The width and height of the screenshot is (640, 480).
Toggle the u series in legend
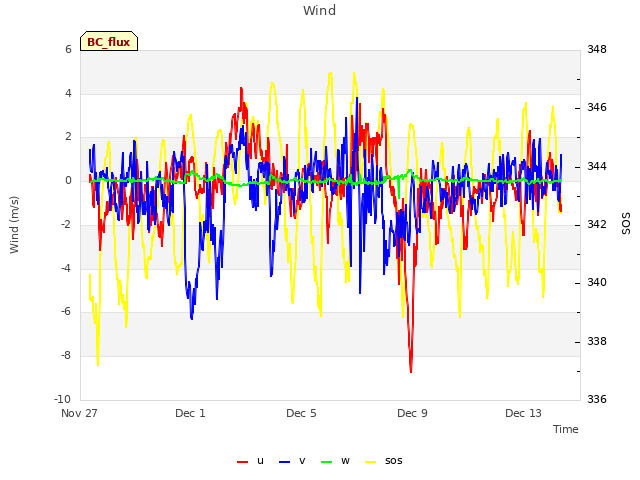coord(251,461)
